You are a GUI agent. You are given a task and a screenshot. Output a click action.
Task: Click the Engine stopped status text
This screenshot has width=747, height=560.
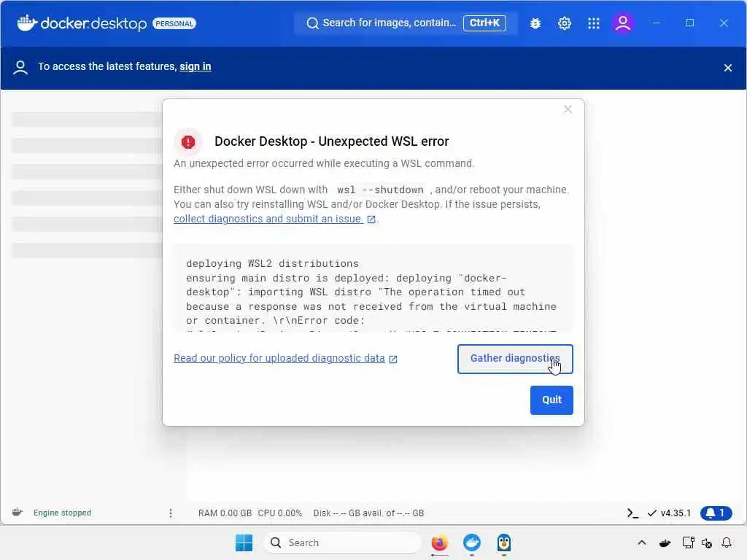tap(63, 513)
